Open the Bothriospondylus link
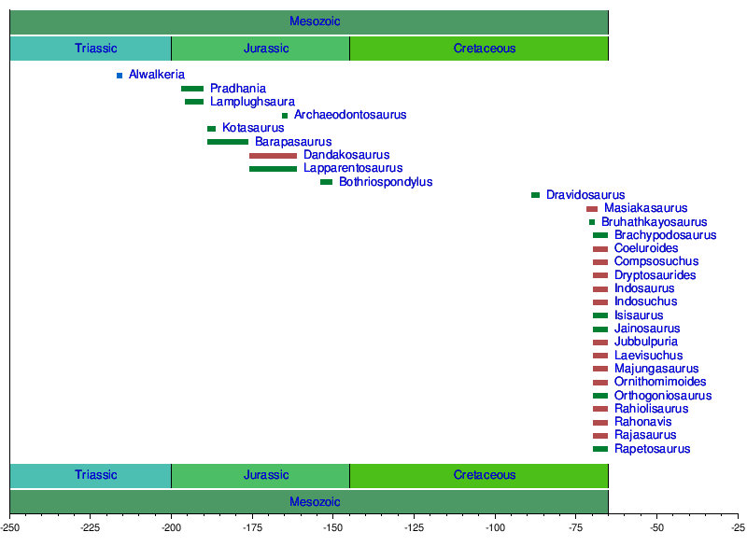The image size is (747, 560). [x=386, y=181]
